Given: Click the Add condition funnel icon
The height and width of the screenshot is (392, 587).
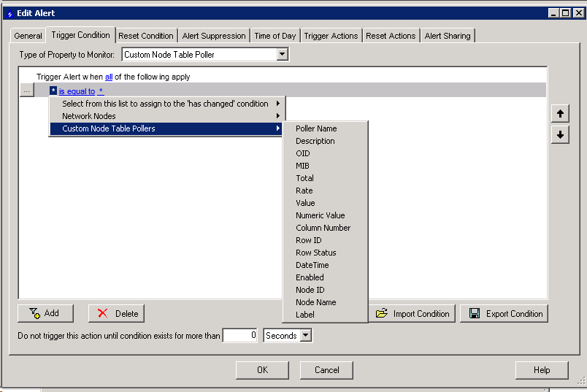Looking at the screenshot, I should (x=34, y=313).
